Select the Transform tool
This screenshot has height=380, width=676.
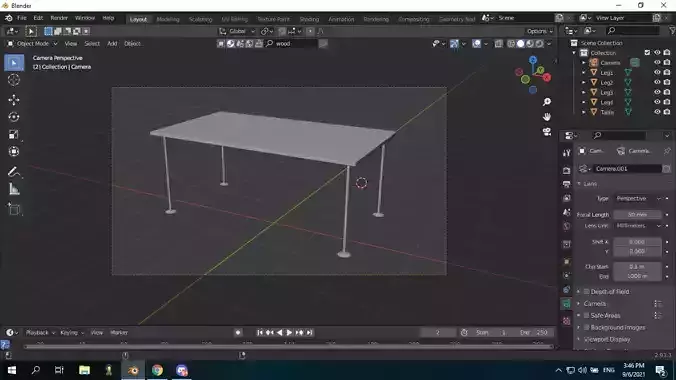pos(14,151)
